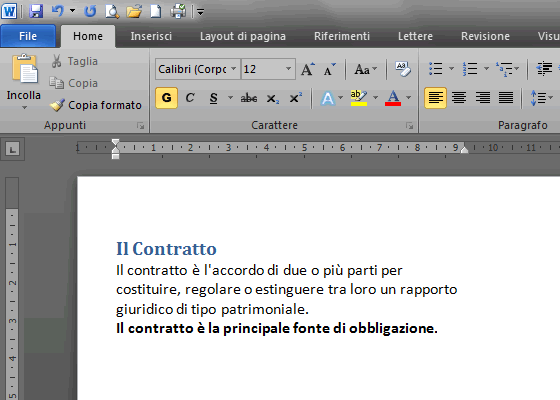Toggle bold G button off
This screenshot has height=400, width=560.
[166, 98]
